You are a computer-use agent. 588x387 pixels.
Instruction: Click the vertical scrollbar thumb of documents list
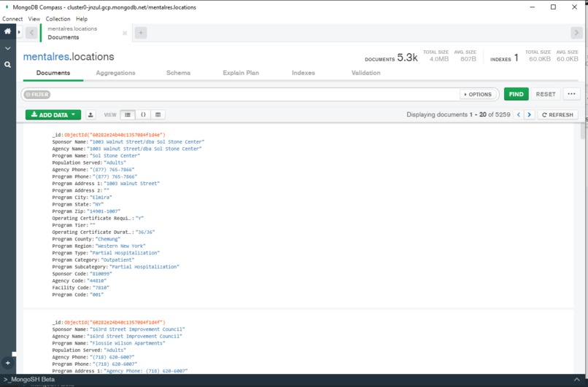[583, 131]
